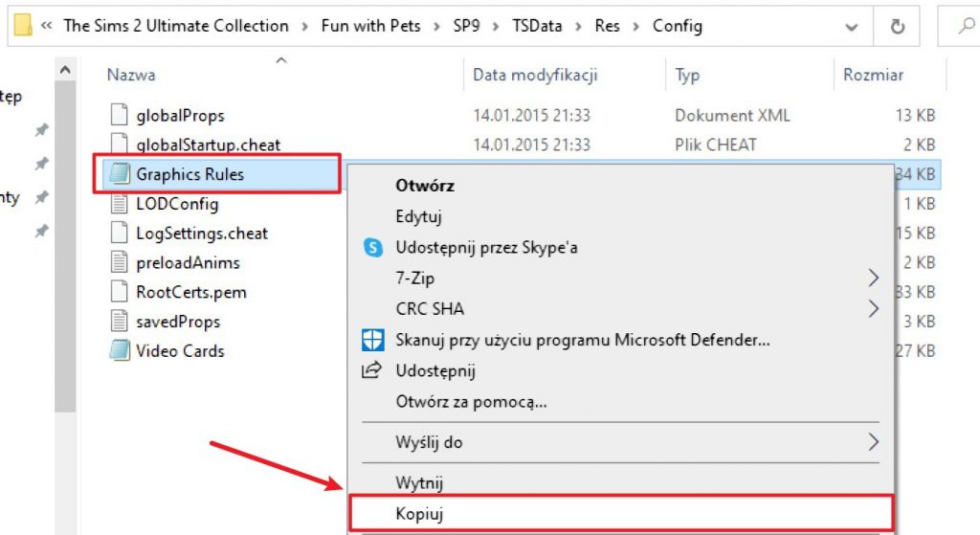Image resolution: width=980 pixels, height=535 pixels.
Task: Choose Udostępnij from context menu
Action: (435, 370)
